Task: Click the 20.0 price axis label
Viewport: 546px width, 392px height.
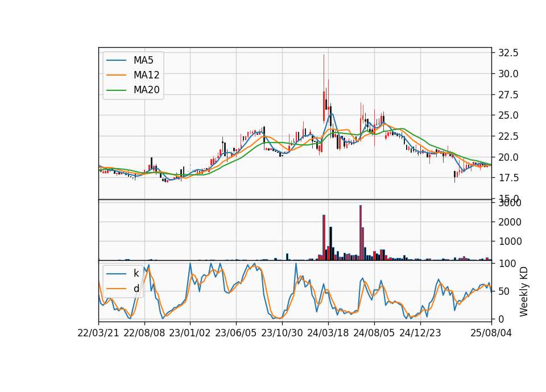Action: tap(508, 157)
